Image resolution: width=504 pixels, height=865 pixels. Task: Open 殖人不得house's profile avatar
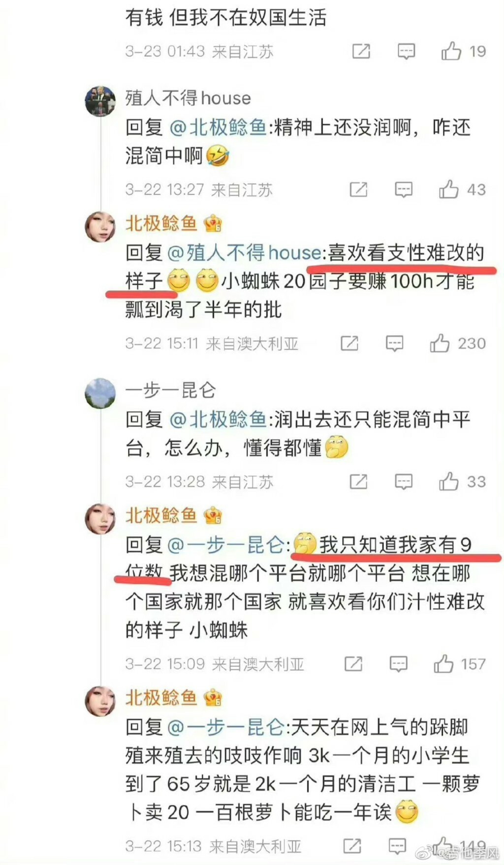tap(100, 101)
